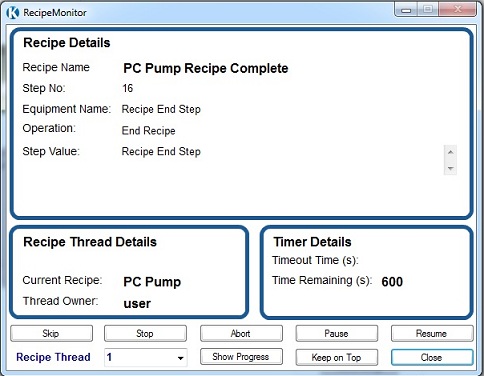Abort the PC Pump recipe

(241, 334)
